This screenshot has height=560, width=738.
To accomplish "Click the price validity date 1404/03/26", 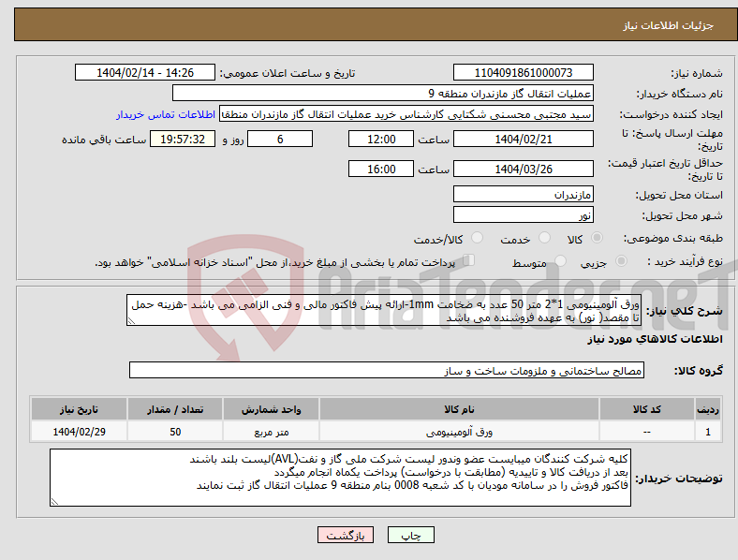I will click(523, 169).
